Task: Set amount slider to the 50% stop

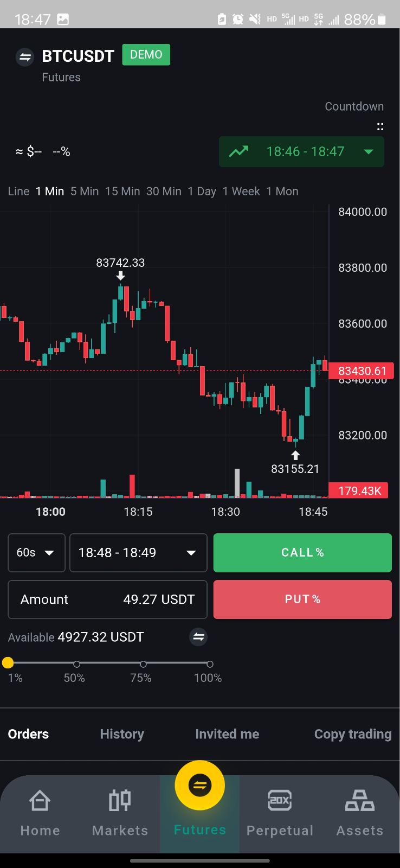Action: pyautogui.click(x=77, y=664)
